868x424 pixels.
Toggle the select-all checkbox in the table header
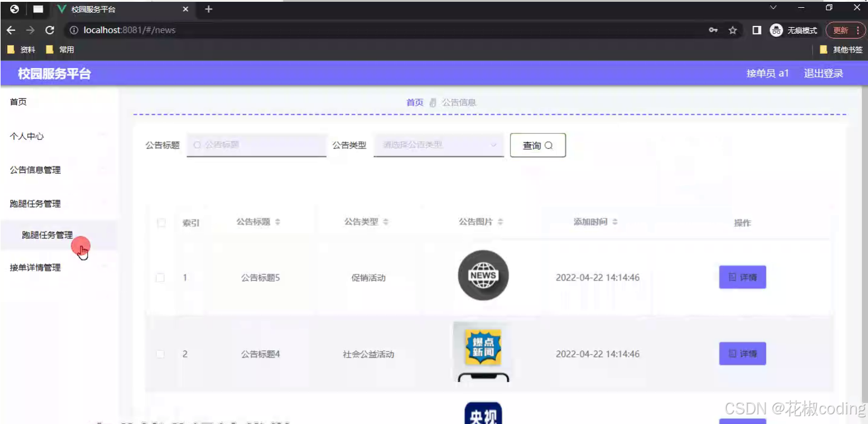tap(160, 223)
